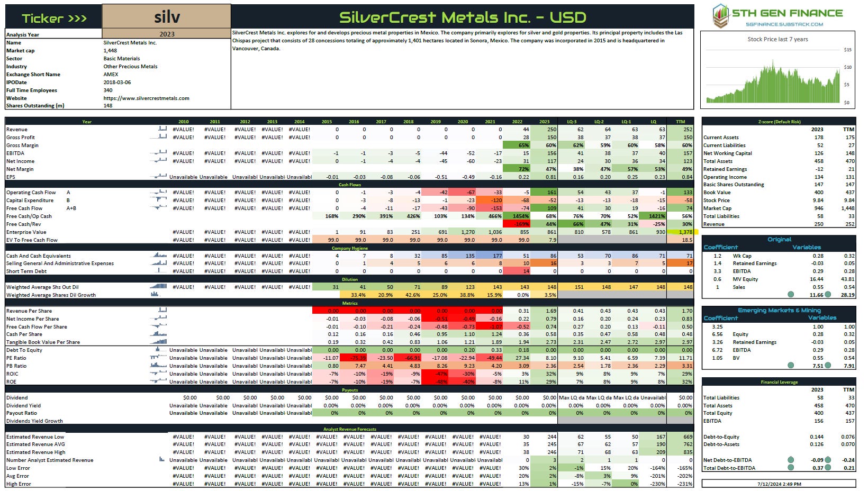868x491 pixels.
Task: Click green indicator dot beside -0.24
Action: (x=828, y=460)
